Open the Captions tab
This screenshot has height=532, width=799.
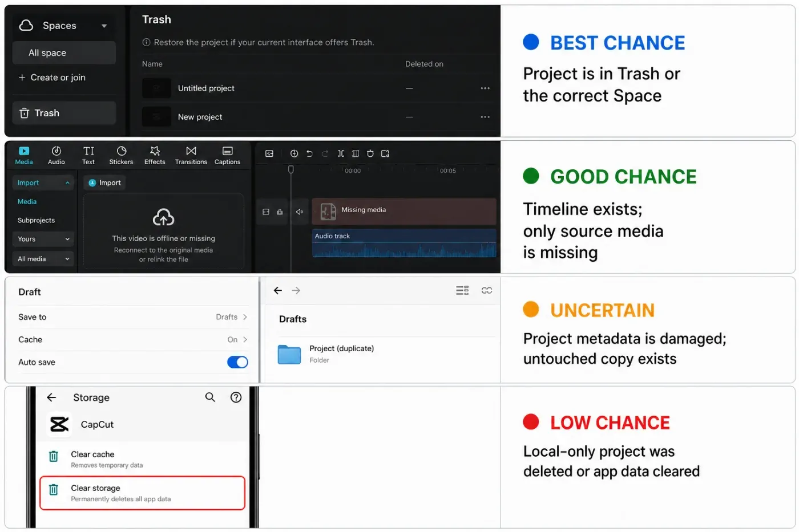click(227, 155)
